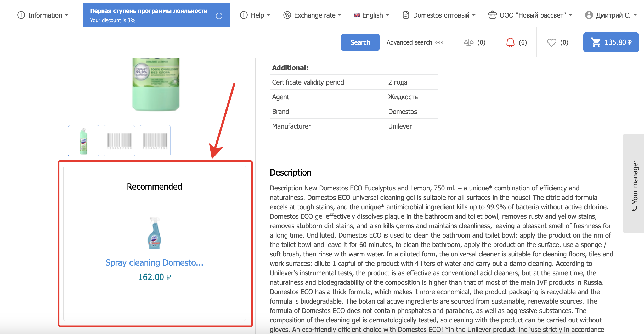
Task: Click the document icon next to Domestos оптовый
Action: (406, 15)
